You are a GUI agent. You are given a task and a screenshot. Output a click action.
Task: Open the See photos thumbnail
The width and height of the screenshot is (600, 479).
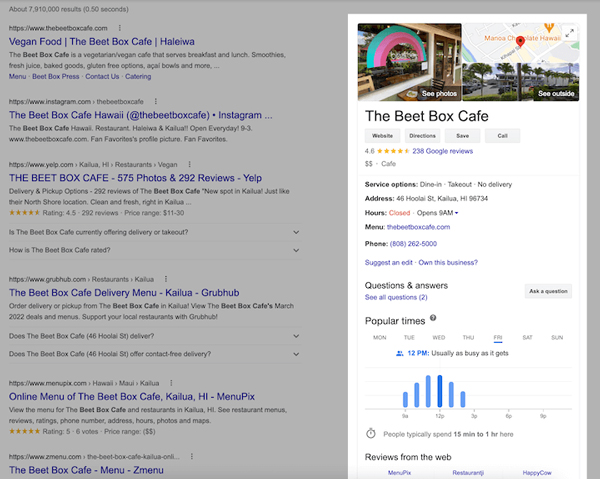(409, 62)
